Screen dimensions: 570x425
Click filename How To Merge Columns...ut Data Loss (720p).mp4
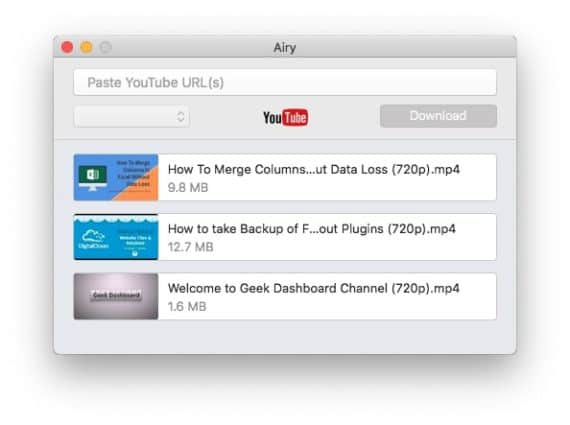click(x=314, y=169)
